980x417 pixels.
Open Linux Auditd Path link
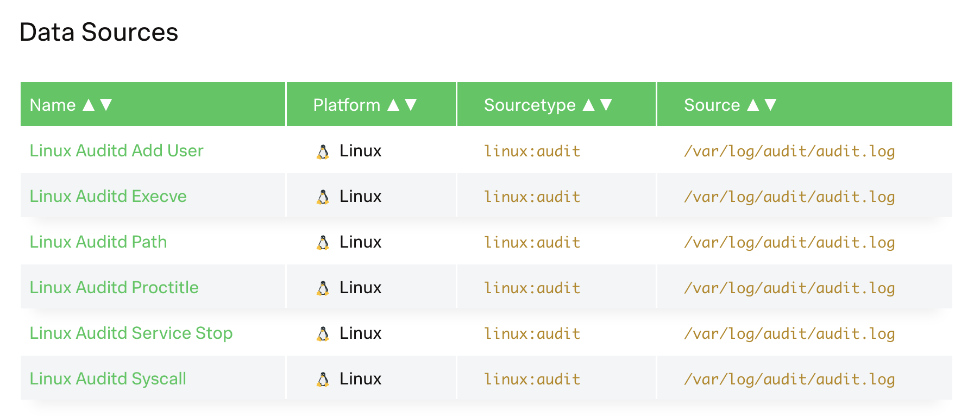tap(98, 242)
